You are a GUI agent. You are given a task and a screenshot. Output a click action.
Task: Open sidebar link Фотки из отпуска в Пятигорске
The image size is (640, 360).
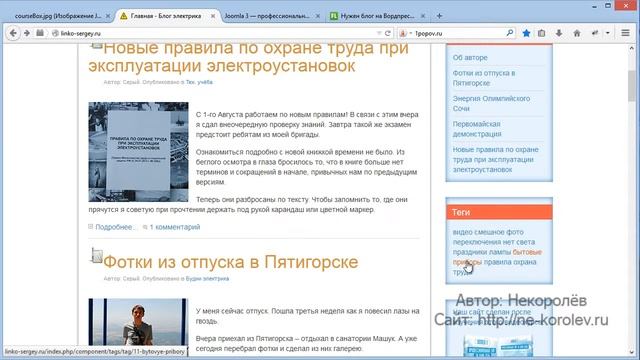tap(484, 78)
